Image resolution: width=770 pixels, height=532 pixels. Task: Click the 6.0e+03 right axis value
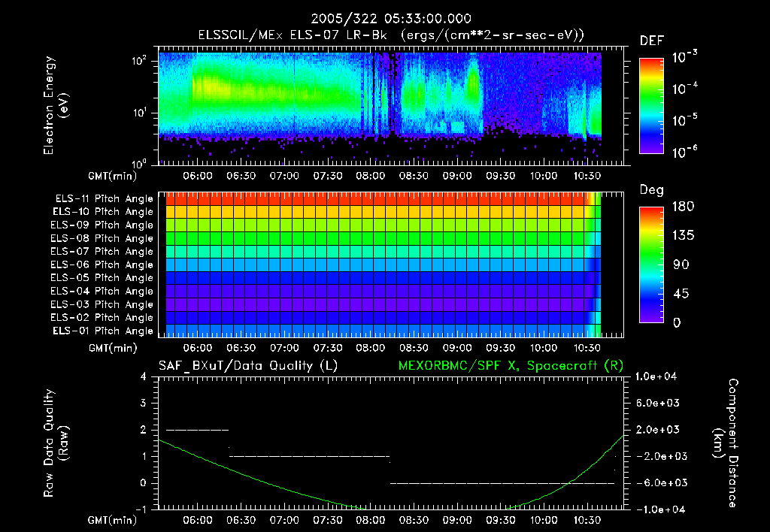[x=657, y=403]
